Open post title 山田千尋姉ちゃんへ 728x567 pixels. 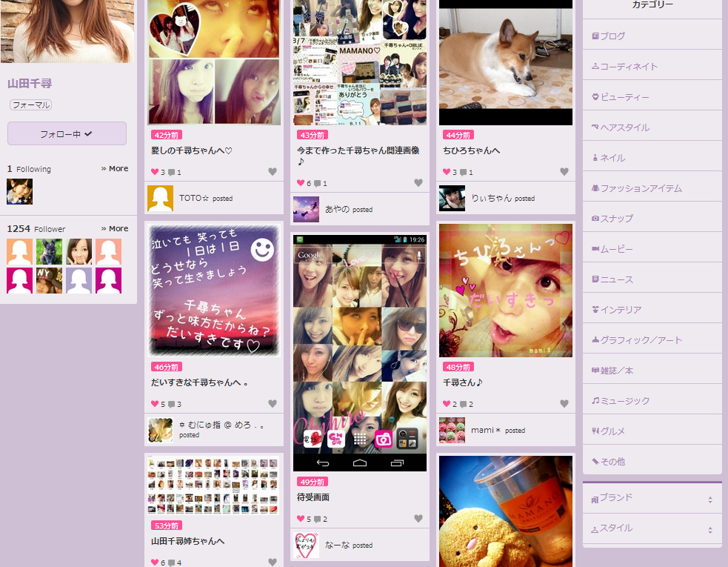click(x=187, y=541)
